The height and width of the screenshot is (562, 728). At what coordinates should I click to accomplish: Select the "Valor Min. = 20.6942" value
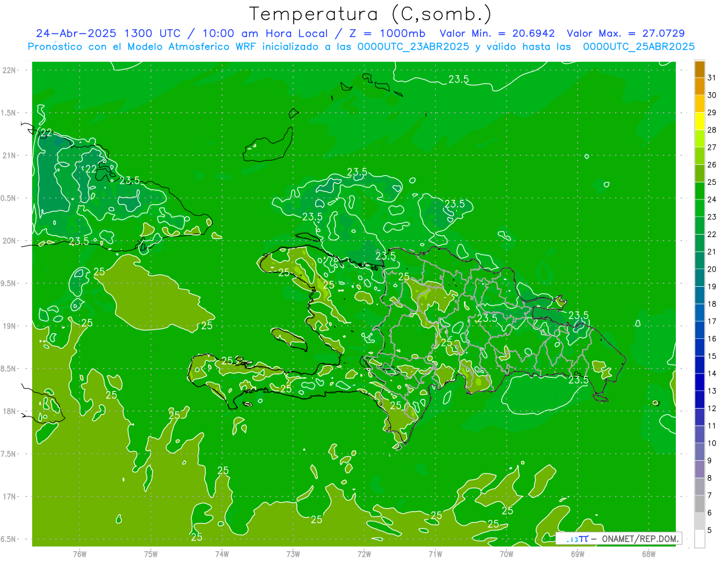click(x=497, y=33)
